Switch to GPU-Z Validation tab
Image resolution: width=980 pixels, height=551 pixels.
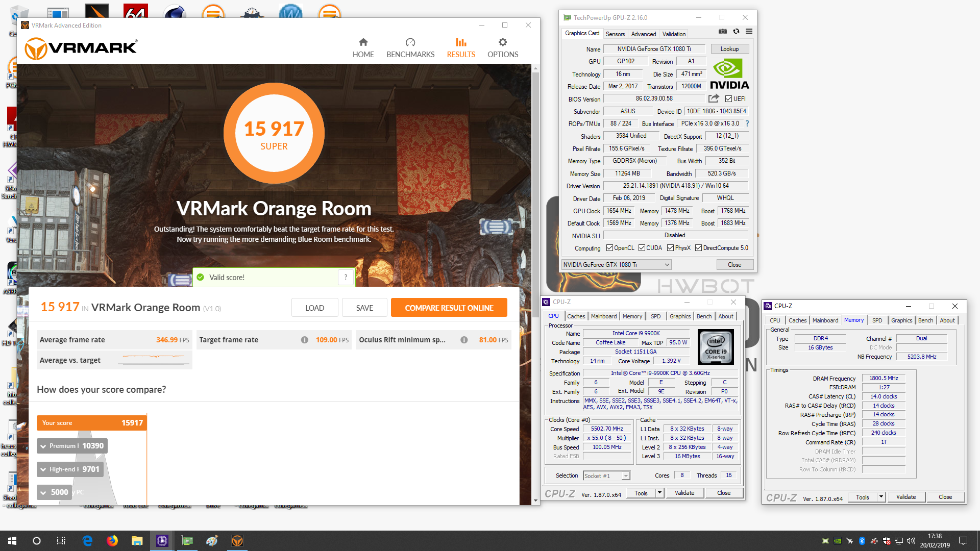point(674,34)
